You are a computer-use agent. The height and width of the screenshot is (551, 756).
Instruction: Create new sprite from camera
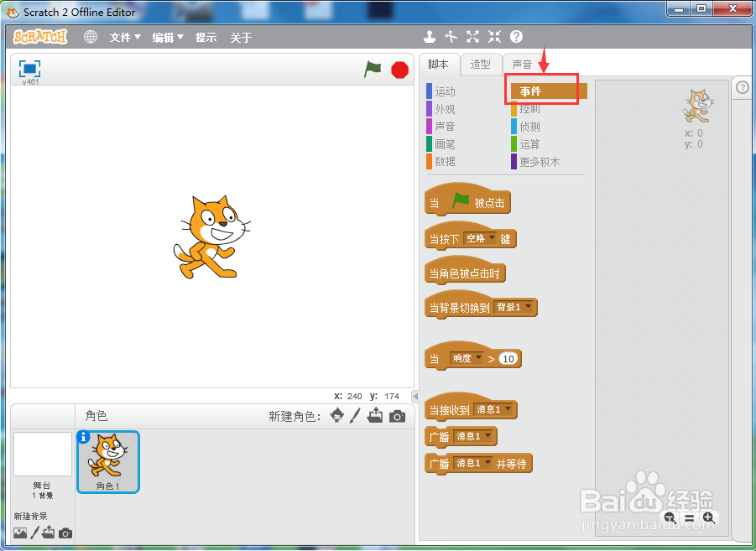(x=397, y=416)
